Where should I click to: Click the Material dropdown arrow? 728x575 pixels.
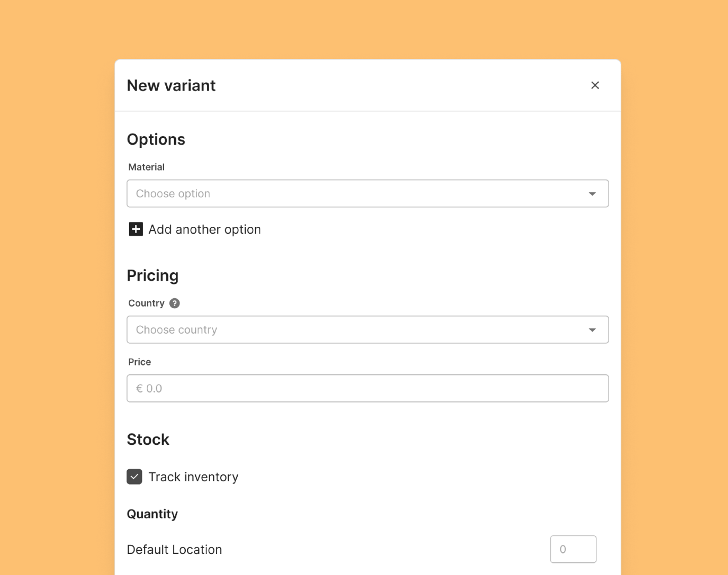[x=592, y=194]
